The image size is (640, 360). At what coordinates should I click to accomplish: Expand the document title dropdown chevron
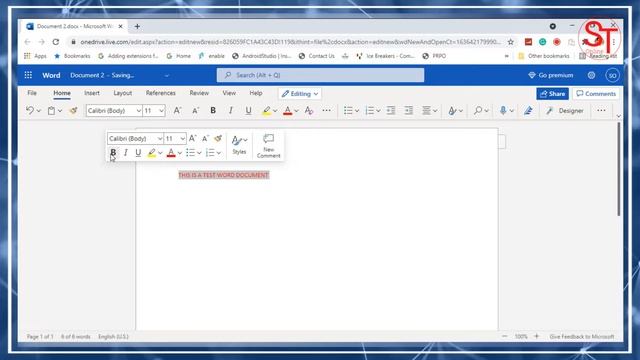(167, 76)
